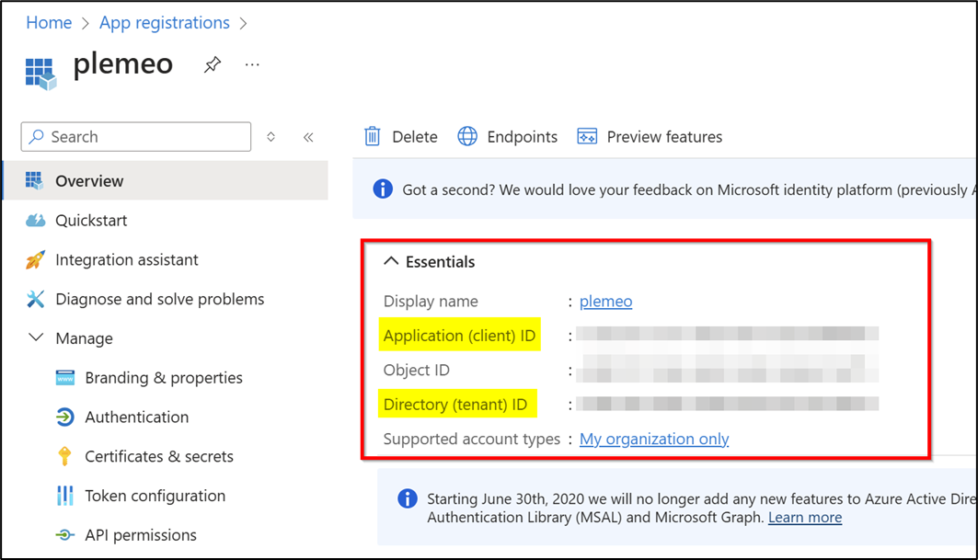Open the more options ellipsis menu
Viewport: 978px width, 560px height.
coord(252,65)
